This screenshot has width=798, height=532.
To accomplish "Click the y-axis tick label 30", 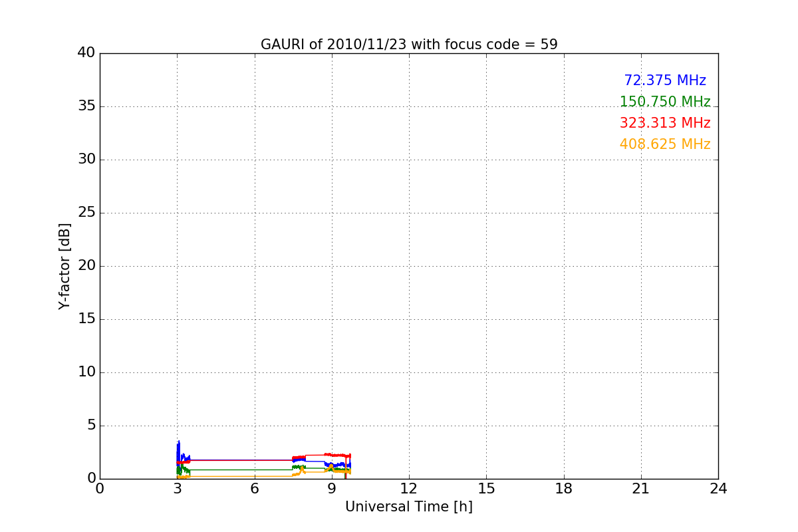I will click(x=86, y=160).
